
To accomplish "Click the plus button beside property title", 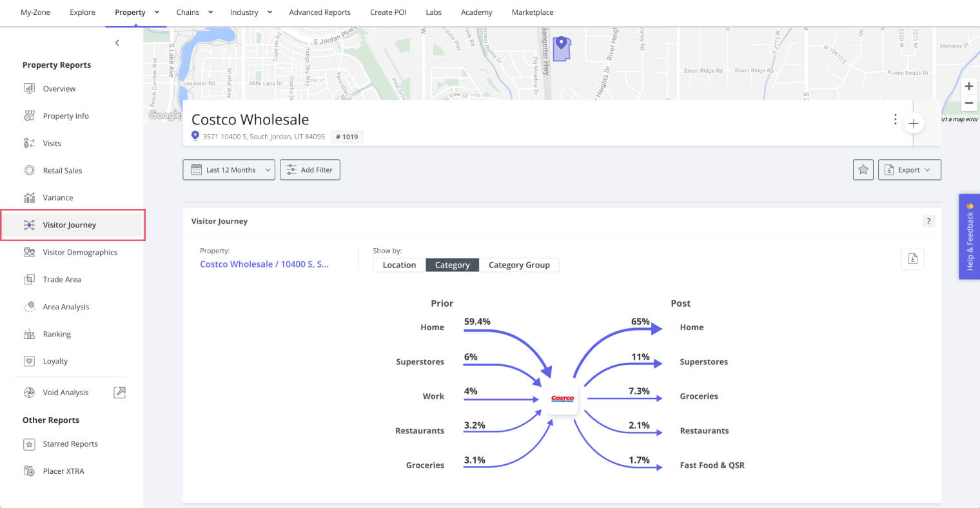I will point(913,123).
